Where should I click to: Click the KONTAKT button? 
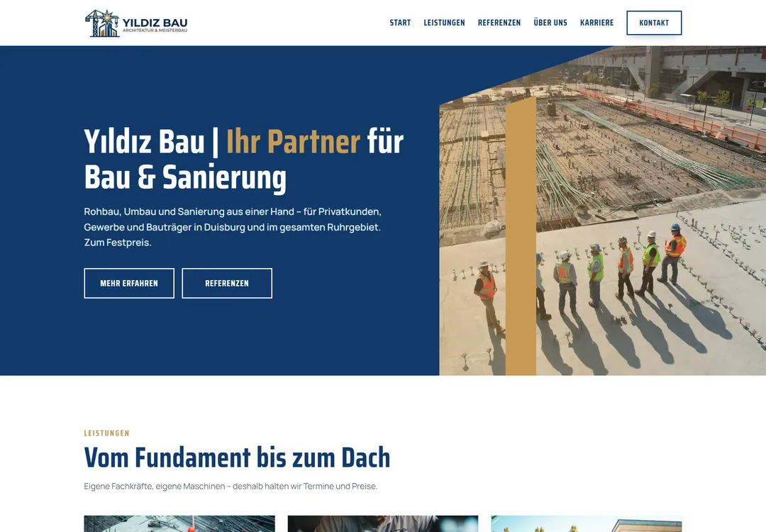pyautogui.click(x=654, y=23)
